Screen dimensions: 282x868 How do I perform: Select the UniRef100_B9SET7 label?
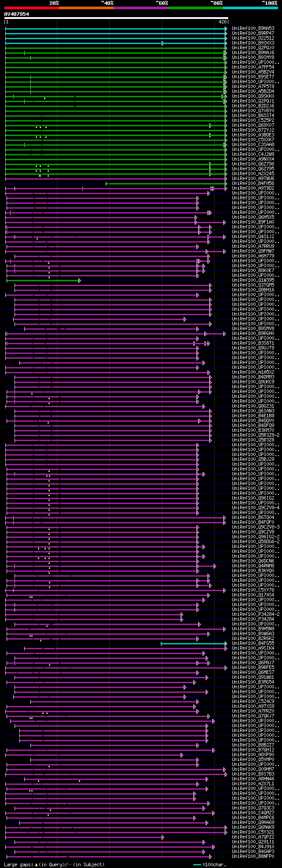pyautogui.click(x=253, y=77)
